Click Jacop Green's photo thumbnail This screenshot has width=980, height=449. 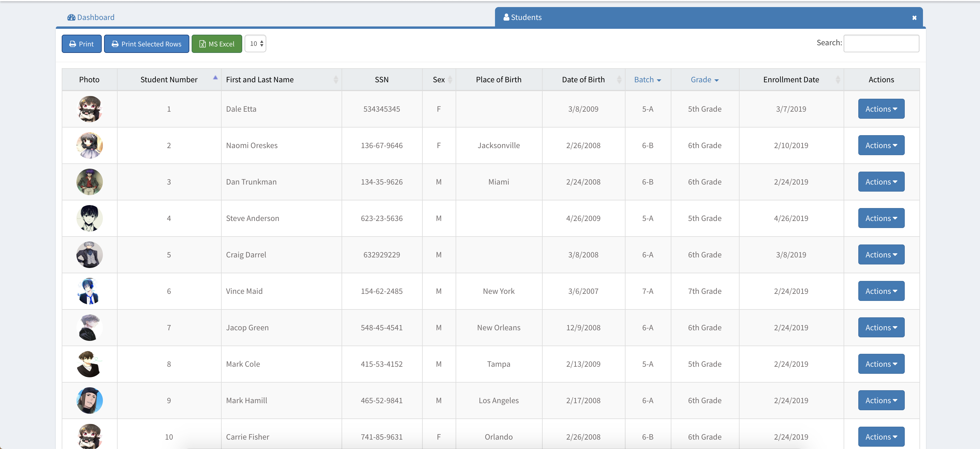point(89,328)
